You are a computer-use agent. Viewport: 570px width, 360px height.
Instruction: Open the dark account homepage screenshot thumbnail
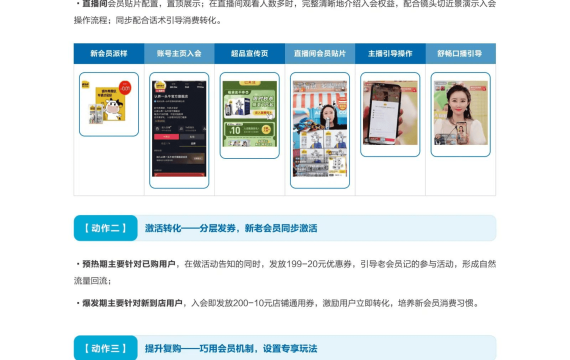pos(179,130)
